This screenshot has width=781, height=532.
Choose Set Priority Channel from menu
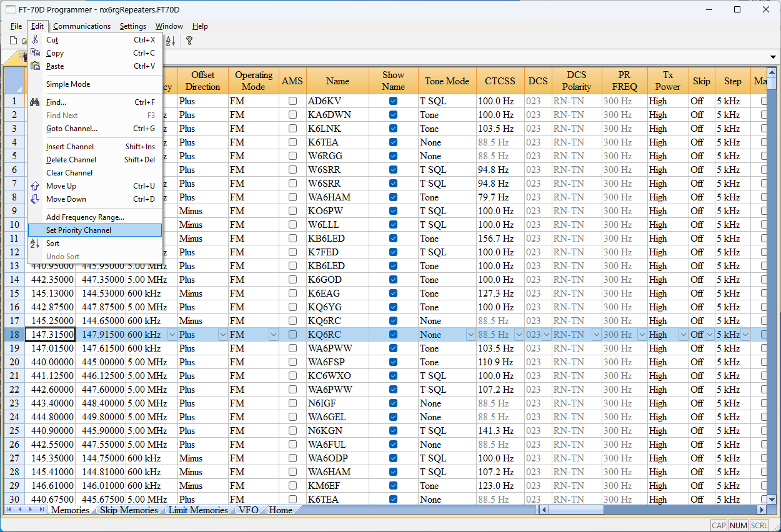(x=95, y=230)
